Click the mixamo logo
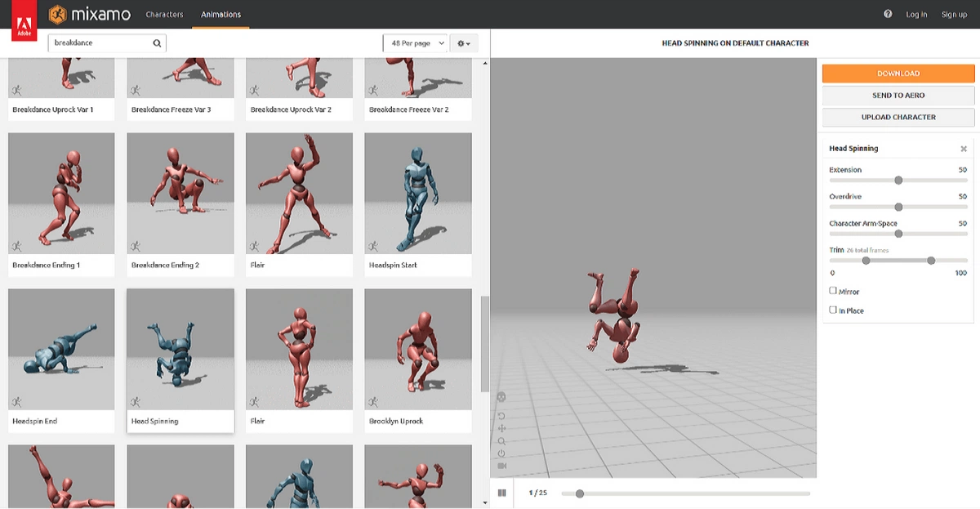 click(x=82, y=15)
